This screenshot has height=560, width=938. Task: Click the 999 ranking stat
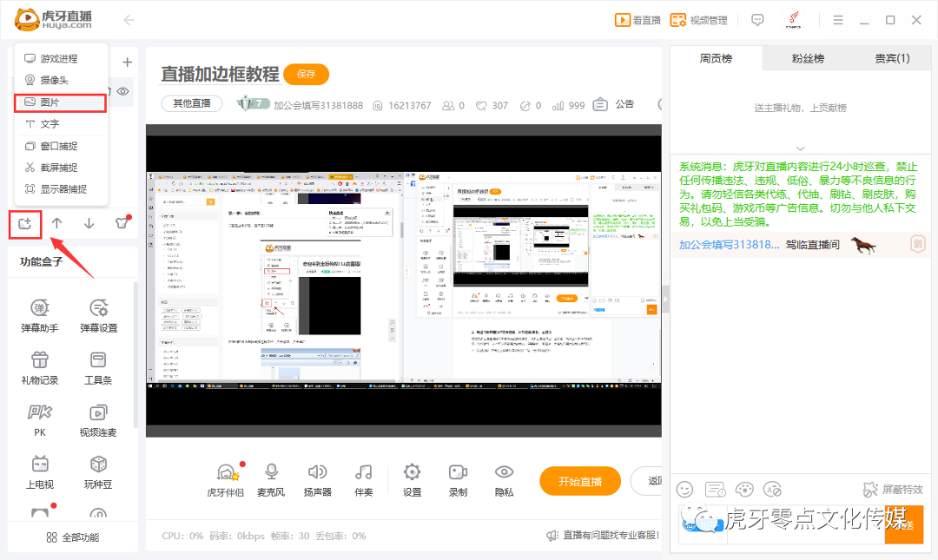[x=568, y=106]
